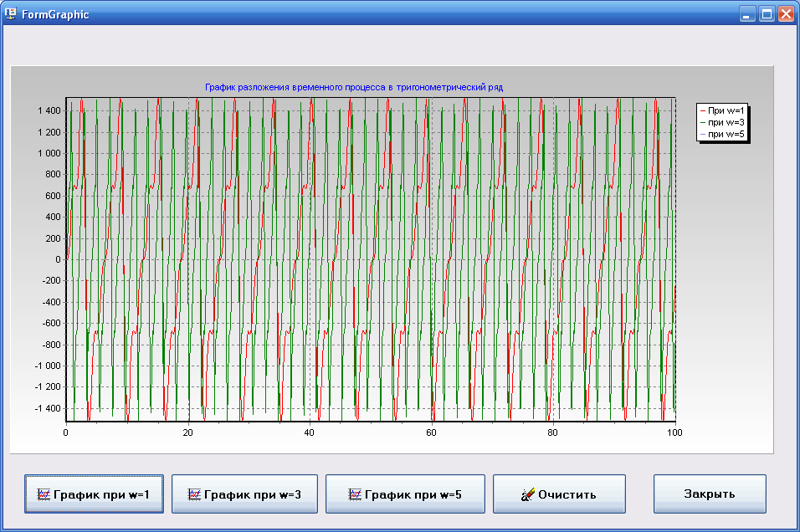Click the blue chart title text
This screenshot has width=800, height=532.
353,87
